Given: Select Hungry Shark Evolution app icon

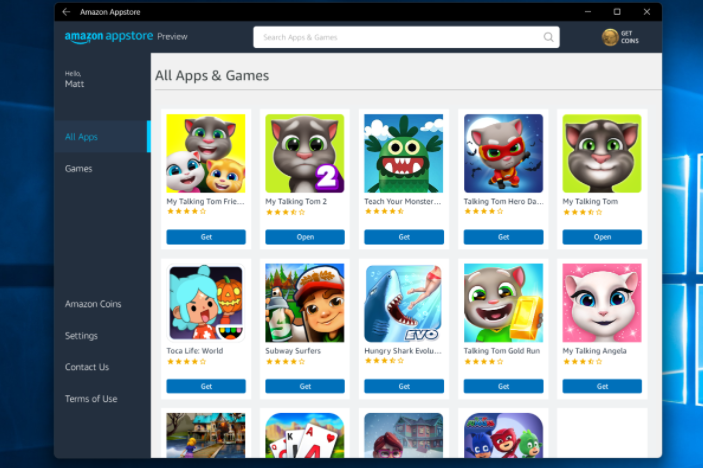Looking at the screenshot, I should (x=404, y=303).
